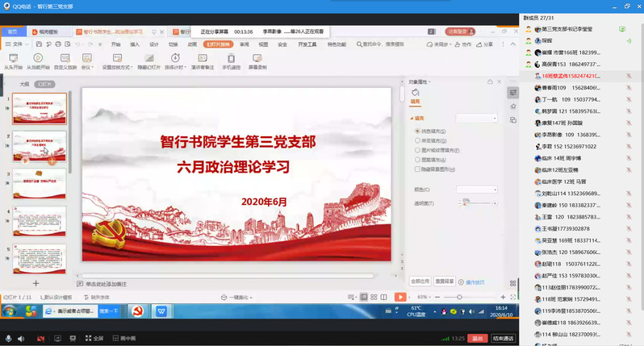Start slideshow with 从当前开始 icon
Screen dimensions: 644x346
pos(38,59)
